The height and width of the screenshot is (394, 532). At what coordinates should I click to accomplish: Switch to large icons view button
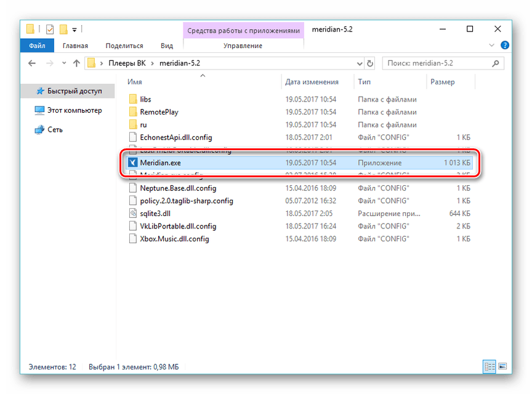click(502, 366)
